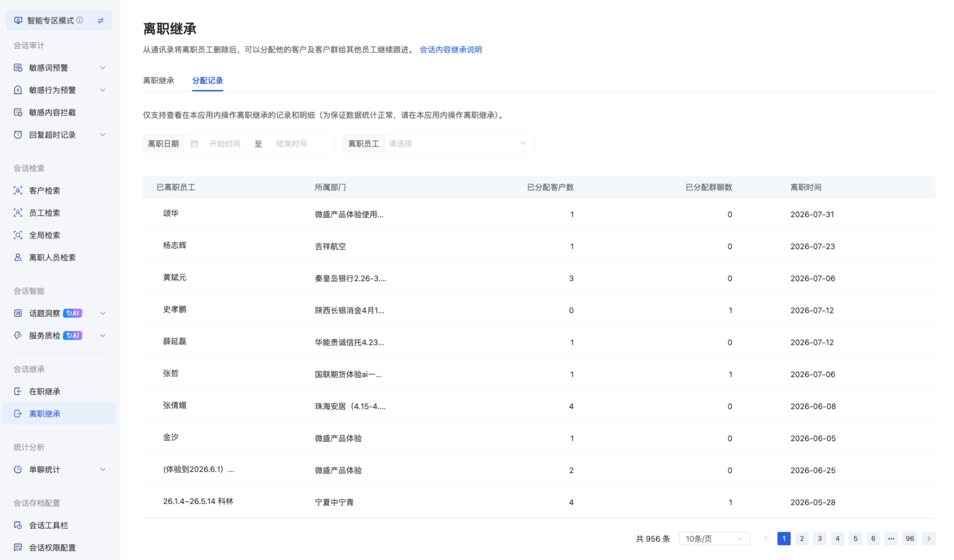The image size is (954, 560).
Task: Click the 服务质检 icon
Action: 18,336
